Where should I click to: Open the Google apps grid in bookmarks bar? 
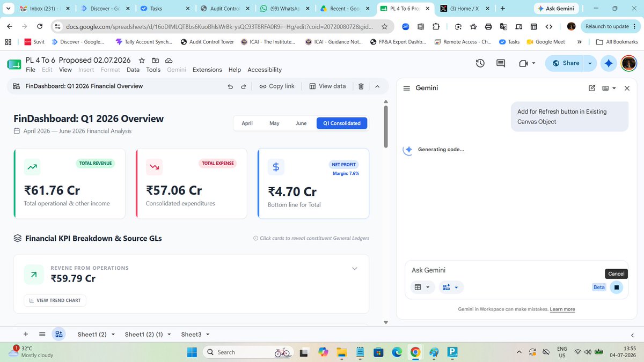pos(8,42)
